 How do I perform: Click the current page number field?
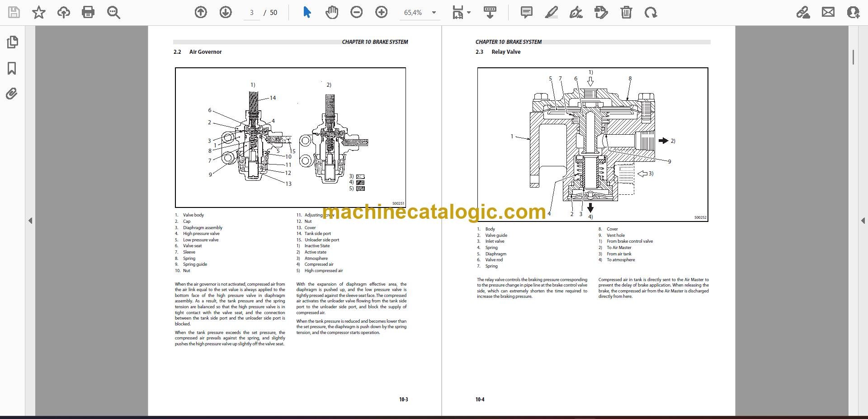[x=252, y=13]
